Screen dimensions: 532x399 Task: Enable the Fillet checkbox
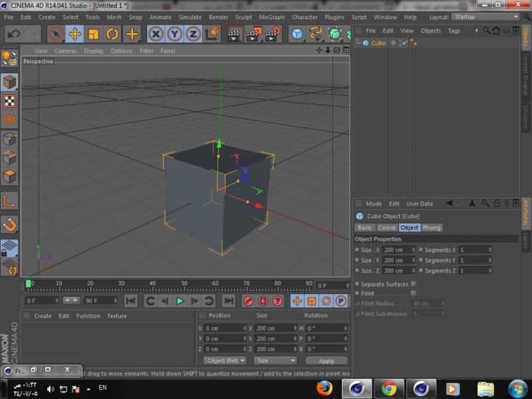tap(414, 293)
